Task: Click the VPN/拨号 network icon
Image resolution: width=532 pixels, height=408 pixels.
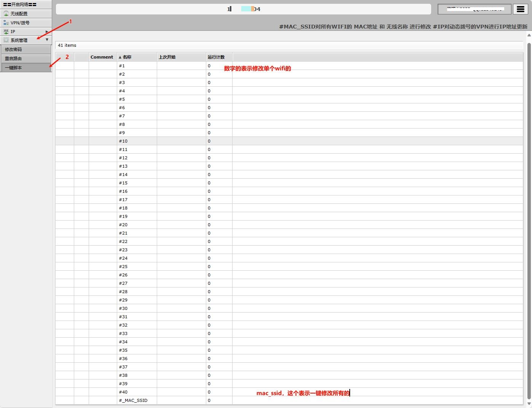Action: tap(6, 22)
